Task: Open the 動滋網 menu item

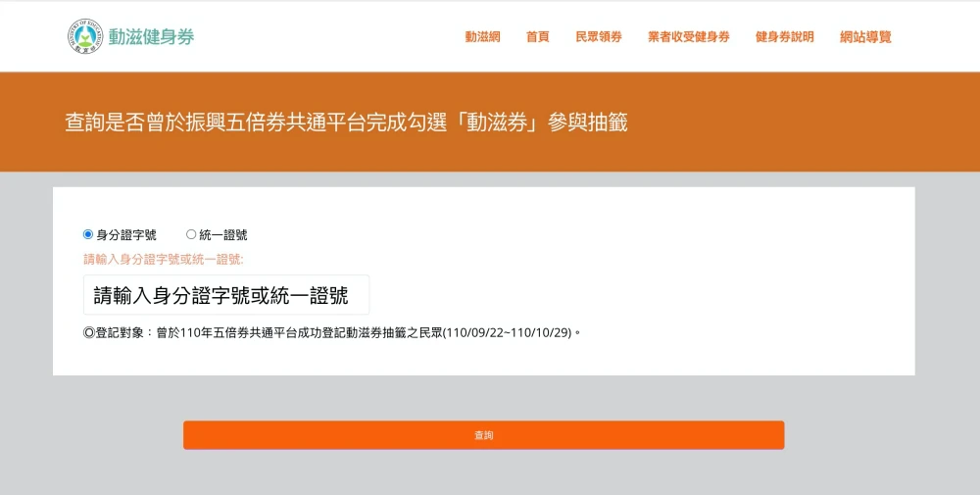Action: coord(482,37)
